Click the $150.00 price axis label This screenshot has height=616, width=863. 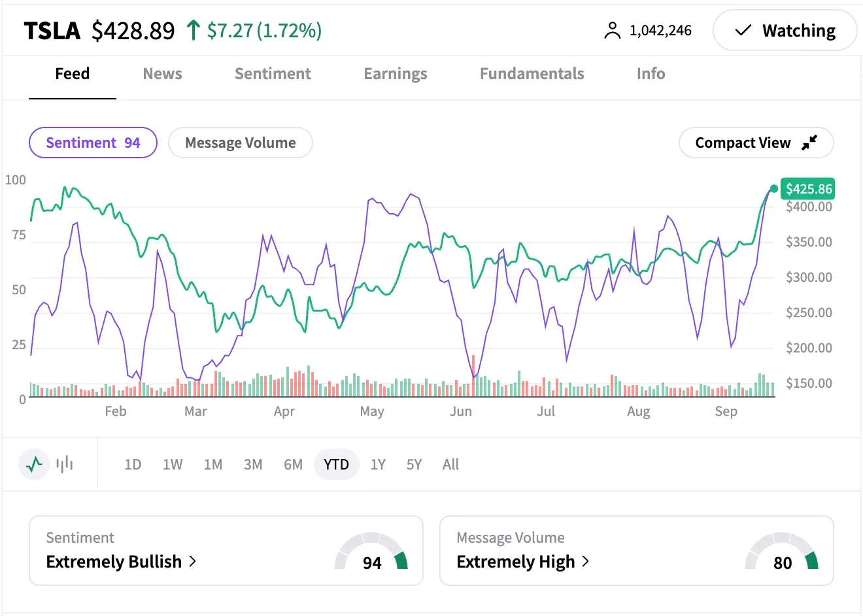click(x=809, y=383)
